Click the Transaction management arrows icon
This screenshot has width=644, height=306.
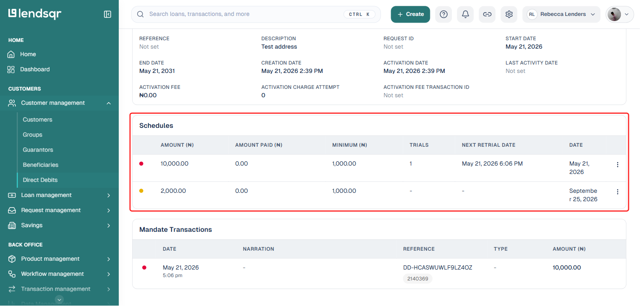(x=12, y=289)
